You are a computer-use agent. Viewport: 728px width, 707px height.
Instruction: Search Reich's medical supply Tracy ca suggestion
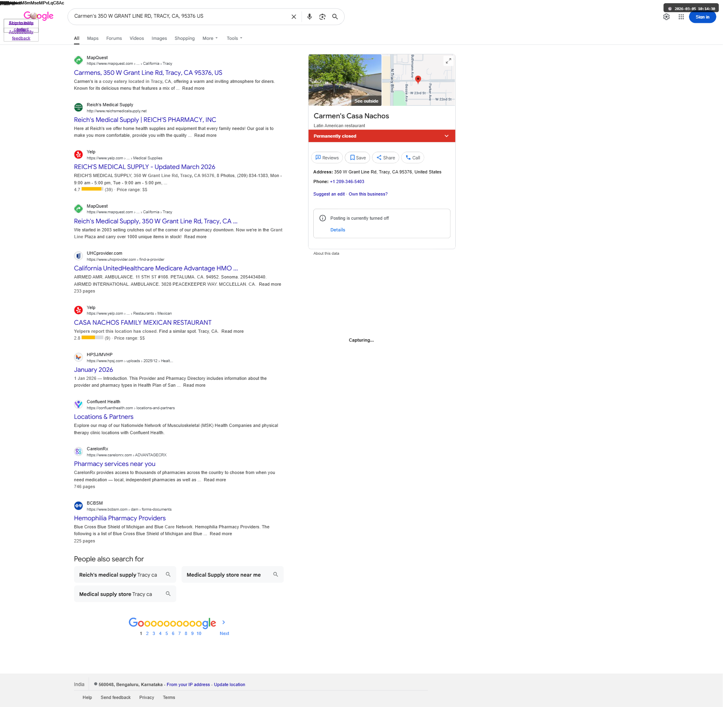pos(125,575)
